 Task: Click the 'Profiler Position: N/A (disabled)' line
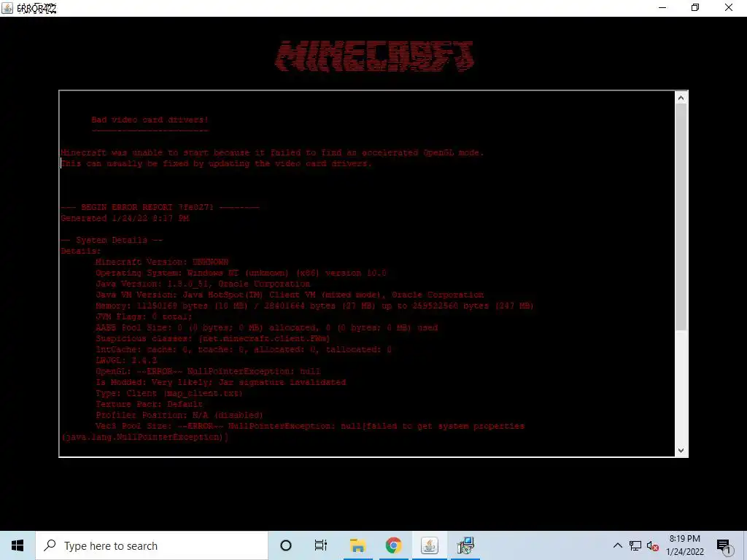179,415
